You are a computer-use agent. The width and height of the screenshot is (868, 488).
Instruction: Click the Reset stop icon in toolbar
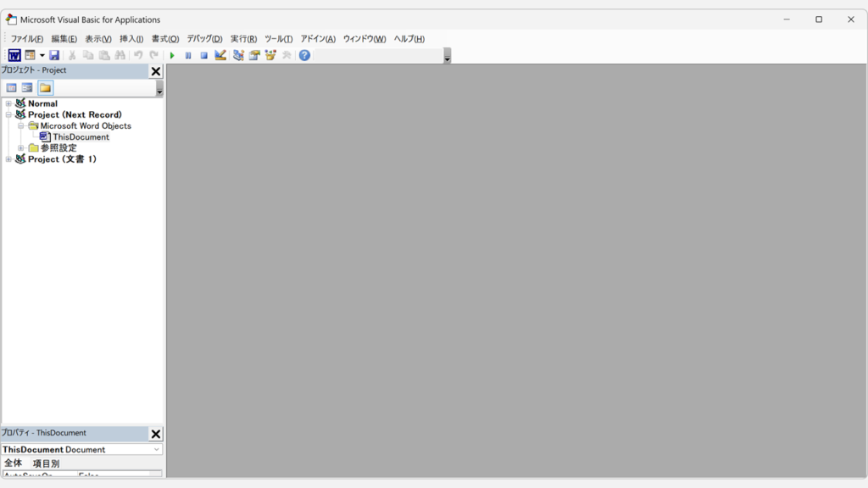coord(204,55)
